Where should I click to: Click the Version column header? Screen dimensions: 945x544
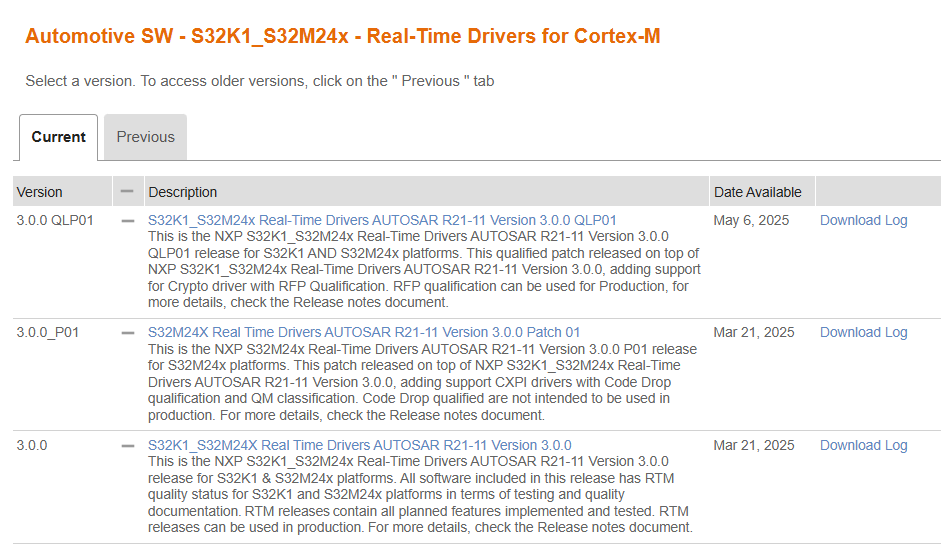click(x=63, y=192)
